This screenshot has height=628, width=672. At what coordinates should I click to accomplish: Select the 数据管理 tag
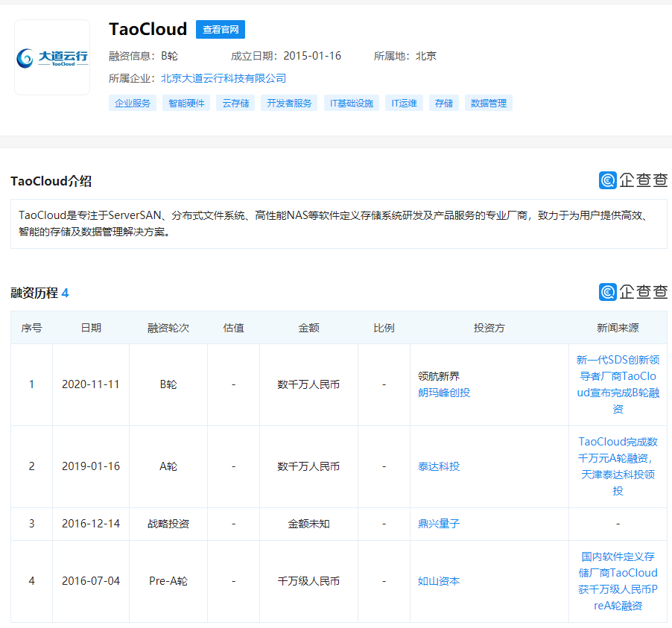pyautogui.click(x=489, y=104)
